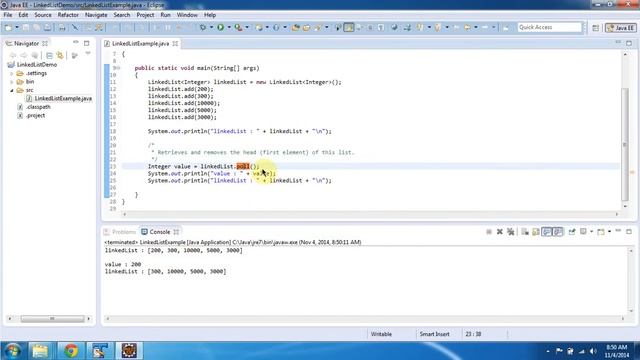Open Windows Start button
The image size is (640, 360).
click(x=12, y=351)
